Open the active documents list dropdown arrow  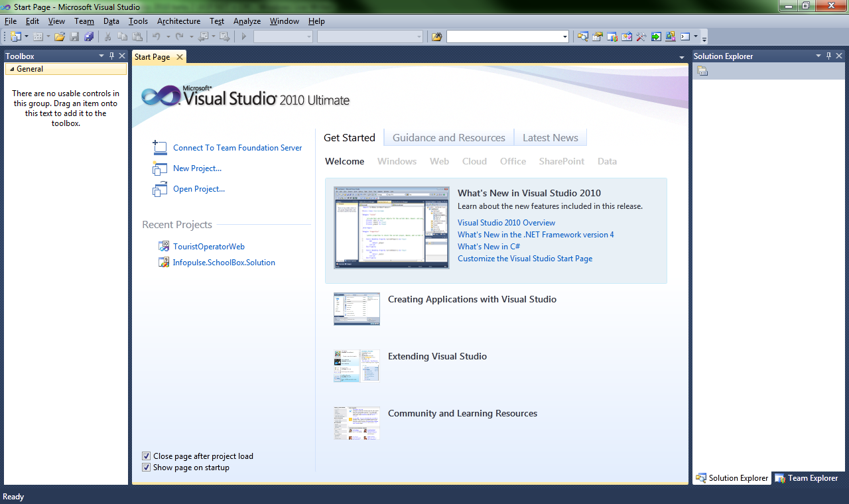tap(682, 58)
